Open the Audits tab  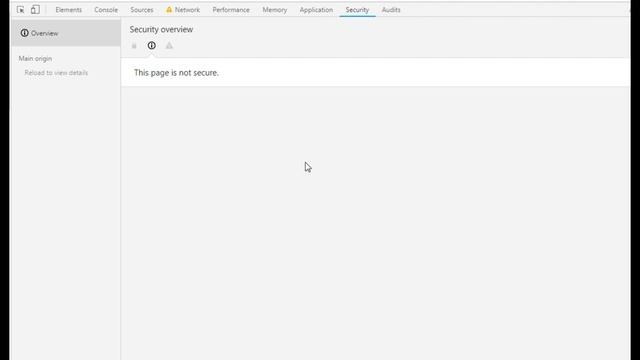tap(391, 10)
